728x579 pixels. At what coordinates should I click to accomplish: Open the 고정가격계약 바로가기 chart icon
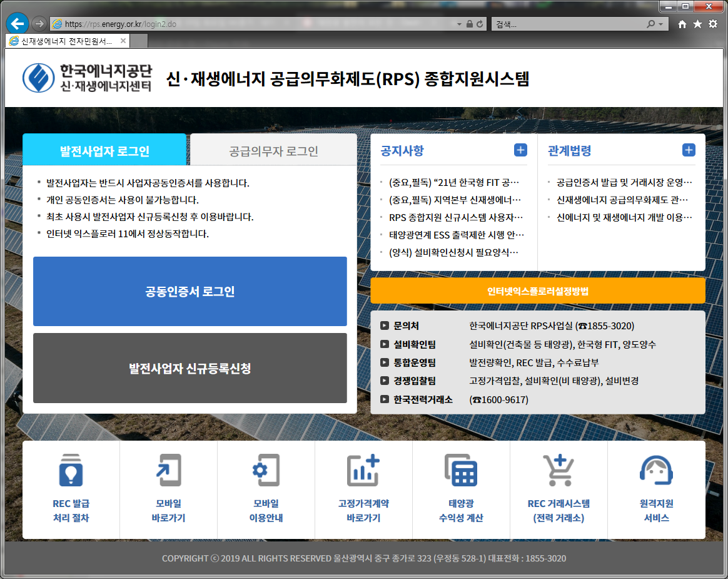pos(363,470)
